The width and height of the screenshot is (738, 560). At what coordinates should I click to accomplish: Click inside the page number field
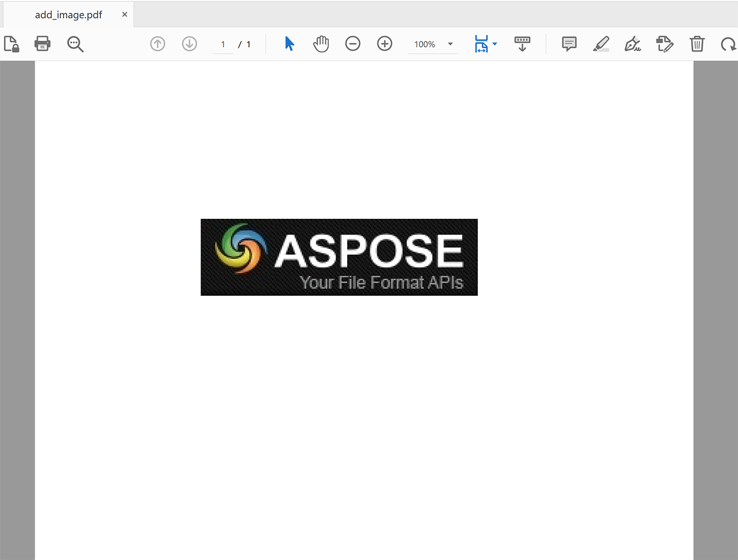[x=223, y=44]
